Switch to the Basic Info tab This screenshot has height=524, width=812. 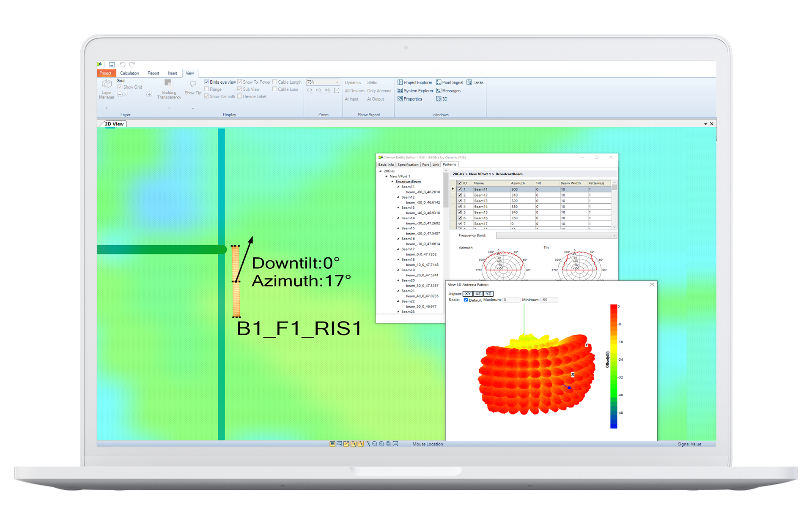pos(386,164)
